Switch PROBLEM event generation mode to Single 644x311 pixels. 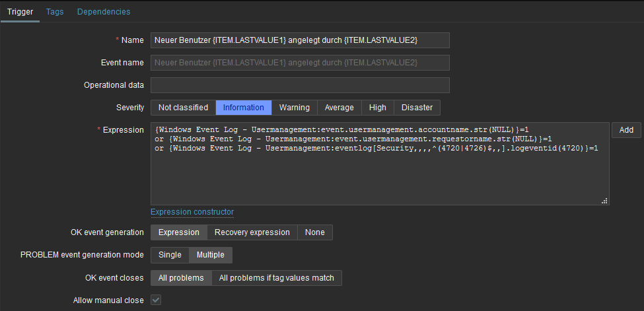pos(170,255)
